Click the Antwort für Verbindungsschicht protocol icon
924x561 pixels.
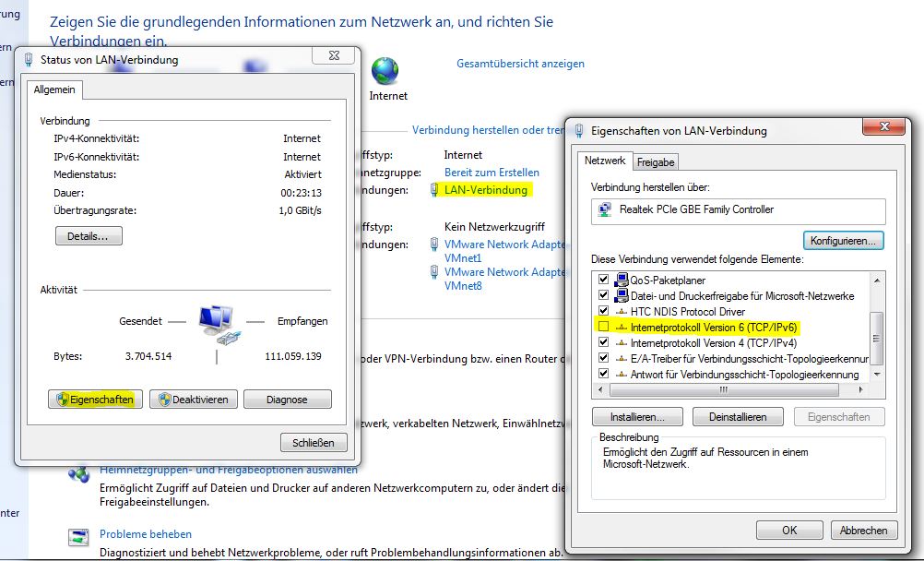coord(622,375)
